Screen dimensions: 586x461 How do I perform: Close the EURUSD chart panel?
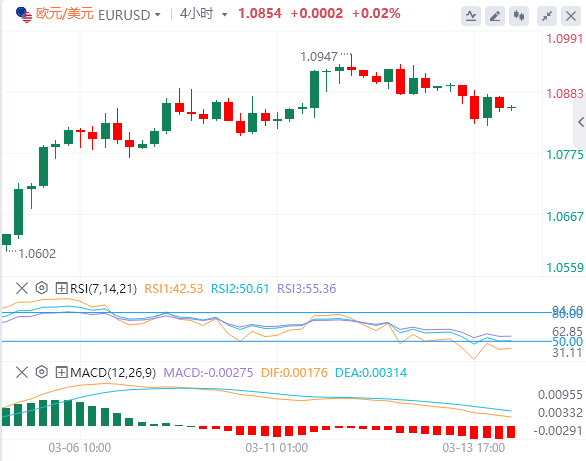(571, 16)
